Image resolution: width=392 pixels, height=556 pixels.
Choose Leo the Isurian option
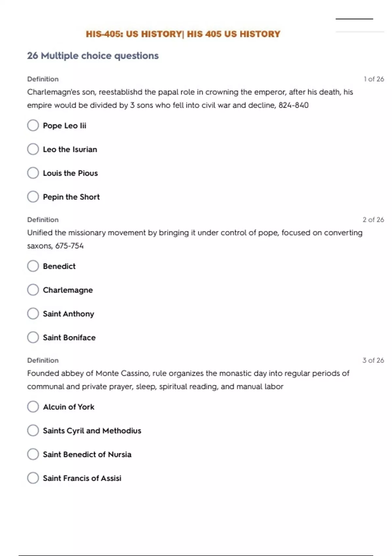coord(33,149)
